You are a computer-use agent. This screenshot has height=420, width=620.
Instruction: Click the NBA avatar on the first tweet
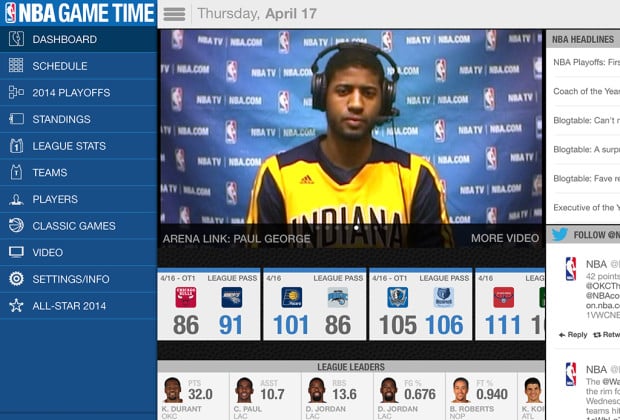(x=571, y=269)
